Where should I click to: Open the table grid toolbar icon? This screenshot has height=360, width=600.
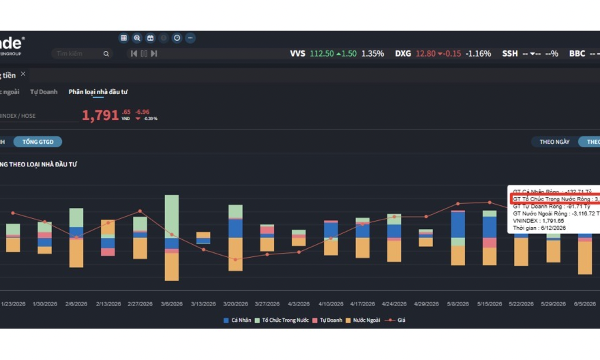(124, 38)
